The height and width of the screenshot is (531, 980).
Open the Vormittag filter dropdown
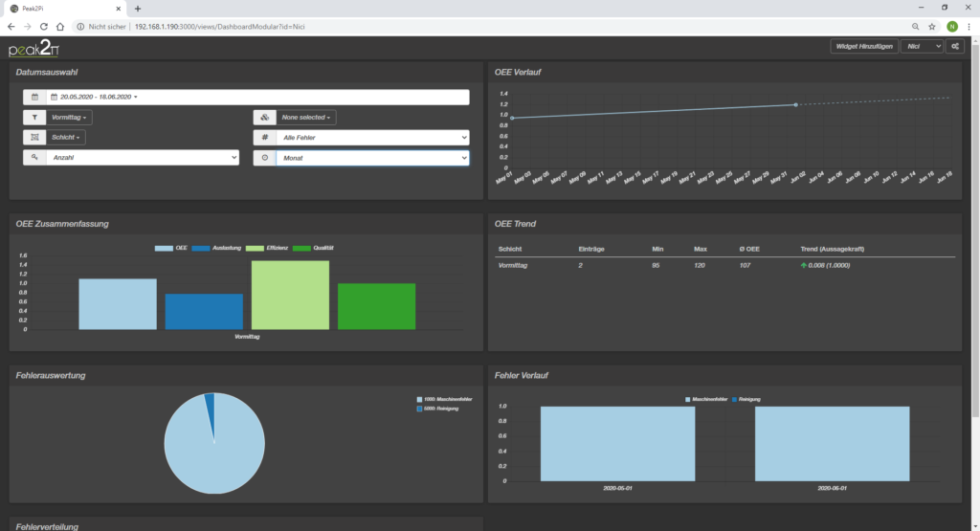click(72, 118)
